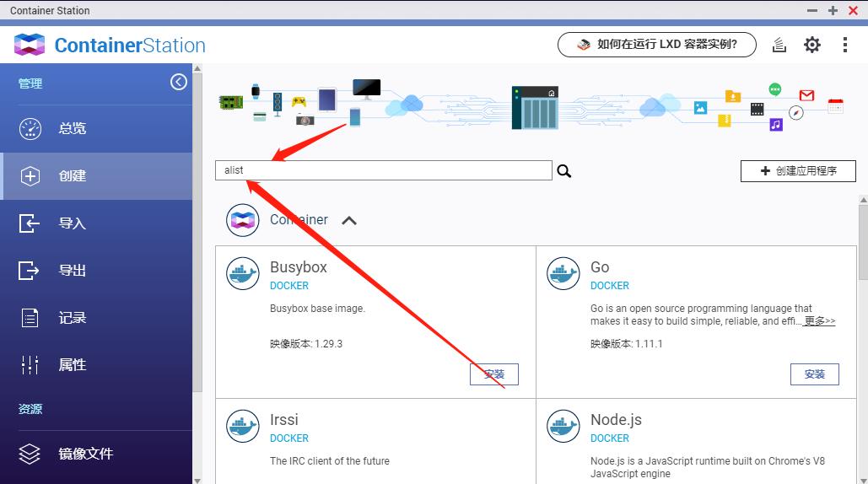Screen dimensions: 868x484
Task: Click Busybox 映像版本: 1.29.3 text
Action: tap(306, 344)
